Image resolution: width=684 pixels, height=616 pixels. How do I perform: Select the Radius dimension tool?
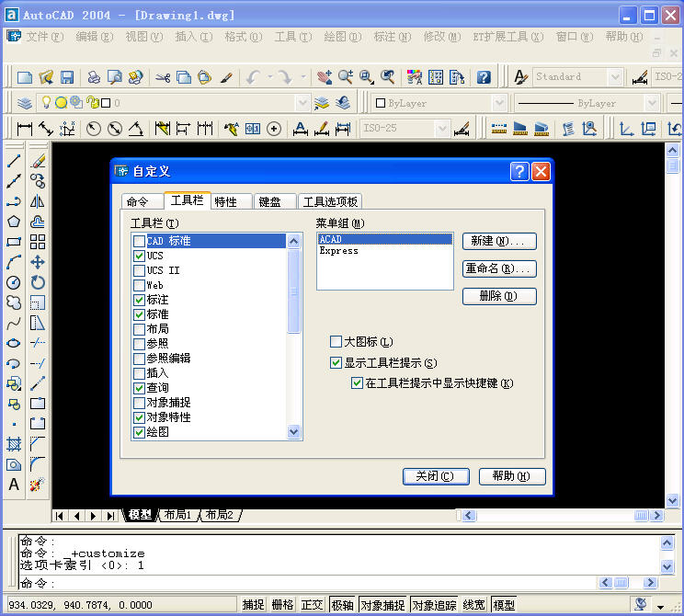point(94,129)
